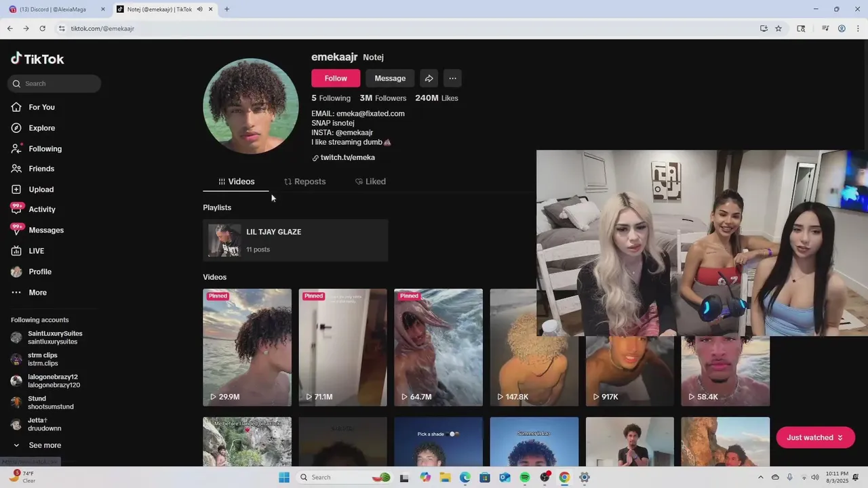Go to the Following feed
The image size is (868, 488).
45,148
